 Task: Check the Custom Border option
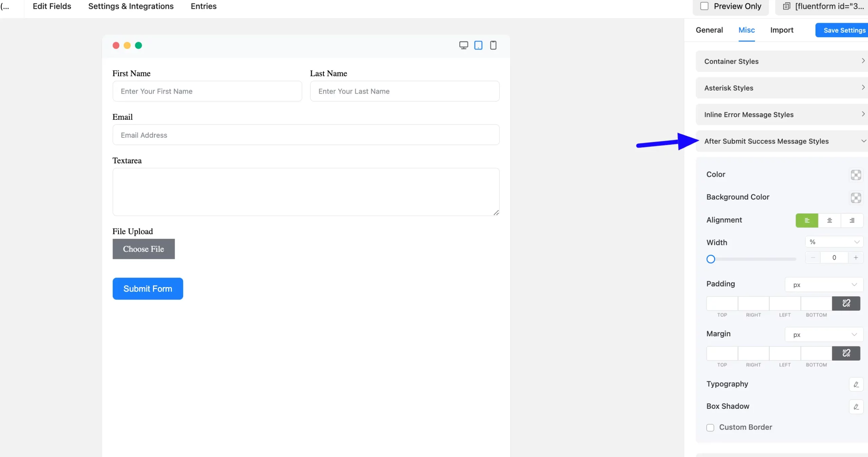pyautogui.click(x=710, y=427)
